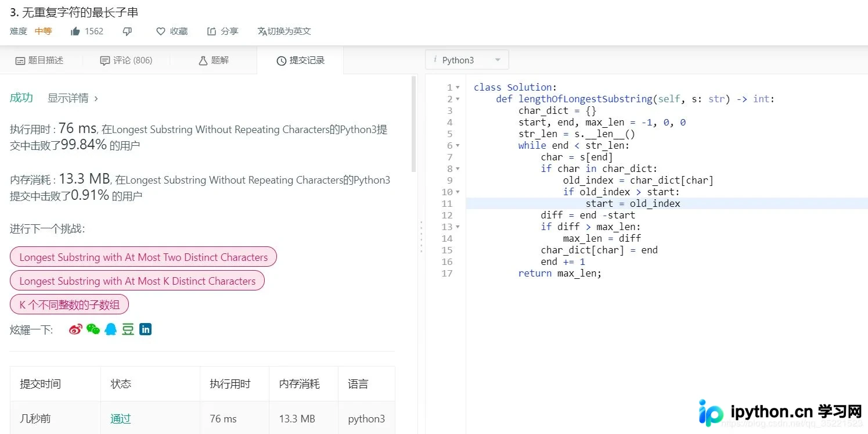The image size is (868, 434).
Task: Expand 显示详情 details link
Action: [x=73, y=98]
